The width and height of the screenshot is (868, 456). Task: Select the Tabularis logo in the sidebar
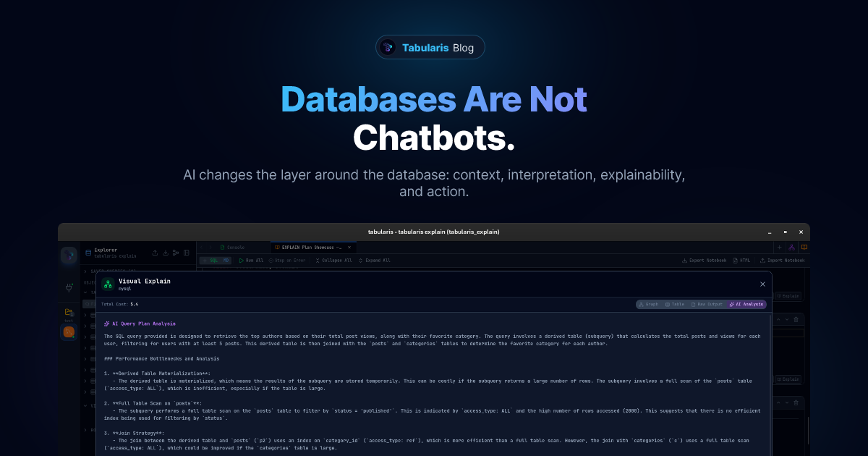pos(69,256)
